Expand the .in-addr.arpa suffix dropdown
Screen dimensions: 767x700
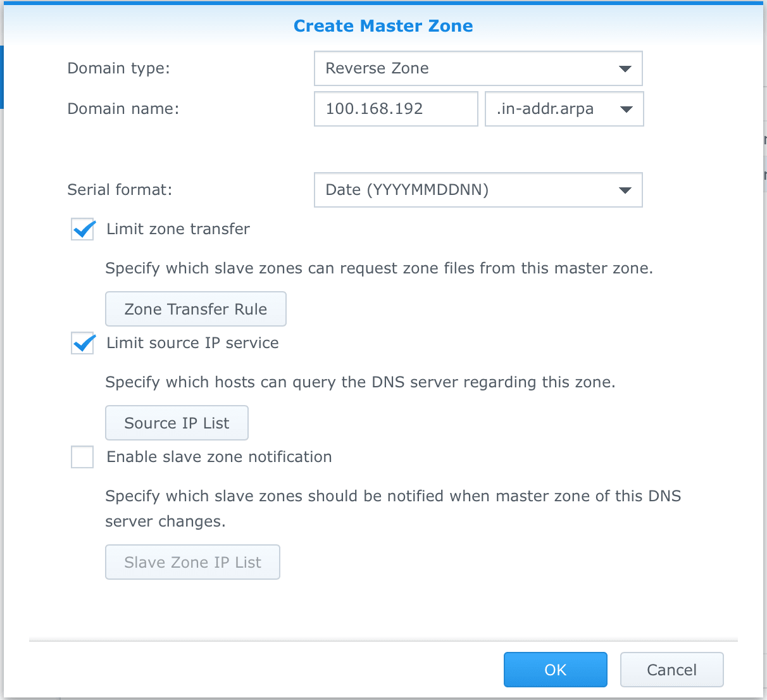(564, 109)
